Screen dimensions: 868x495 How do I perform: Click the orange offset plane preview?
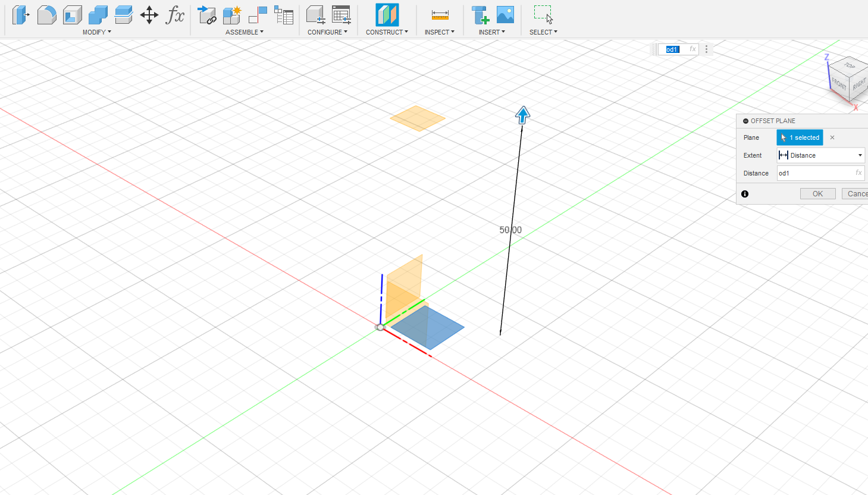tap(418, 118)
